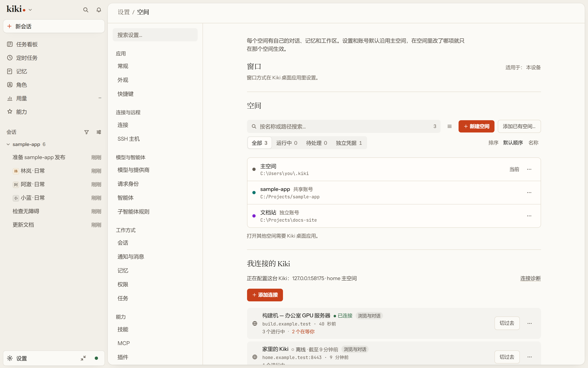Click the sample-app teal color dot
This screenshot has width=588, height=368.
254,193
